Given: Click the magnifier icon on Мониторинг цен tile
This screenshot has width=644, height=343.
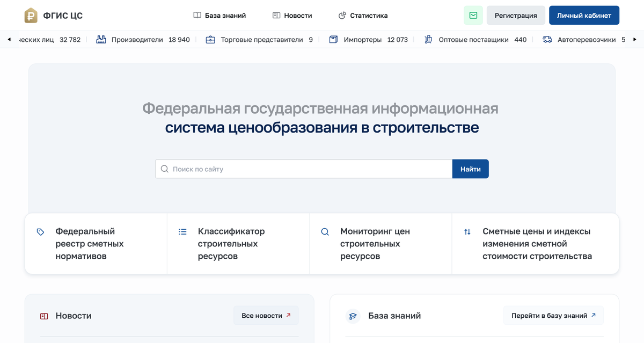Looking at the screenshot, I should tap(325, 231).
